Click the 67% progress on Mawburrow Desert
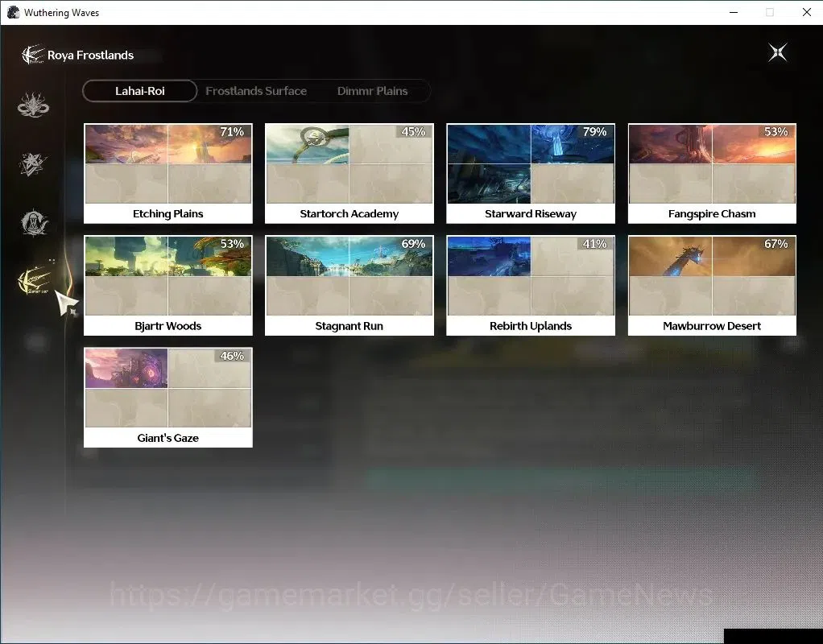823x644 pixels. 775,244
